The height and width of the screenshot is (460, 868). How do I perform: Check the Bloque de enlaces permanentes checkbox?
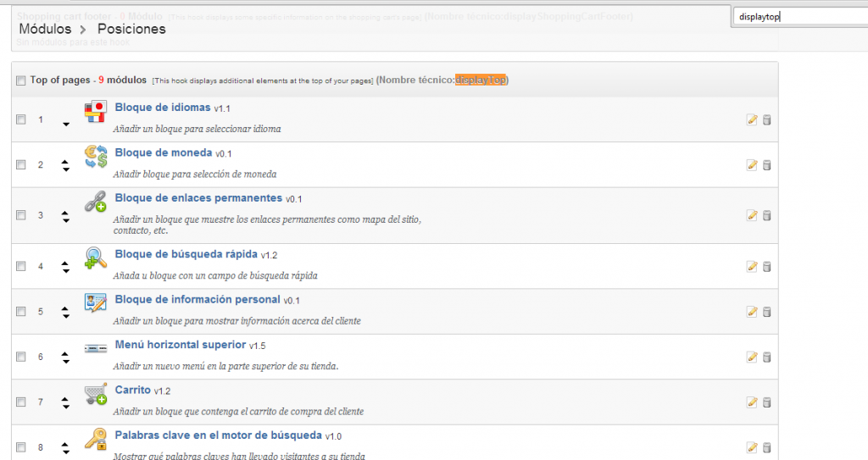click(21, 215)
